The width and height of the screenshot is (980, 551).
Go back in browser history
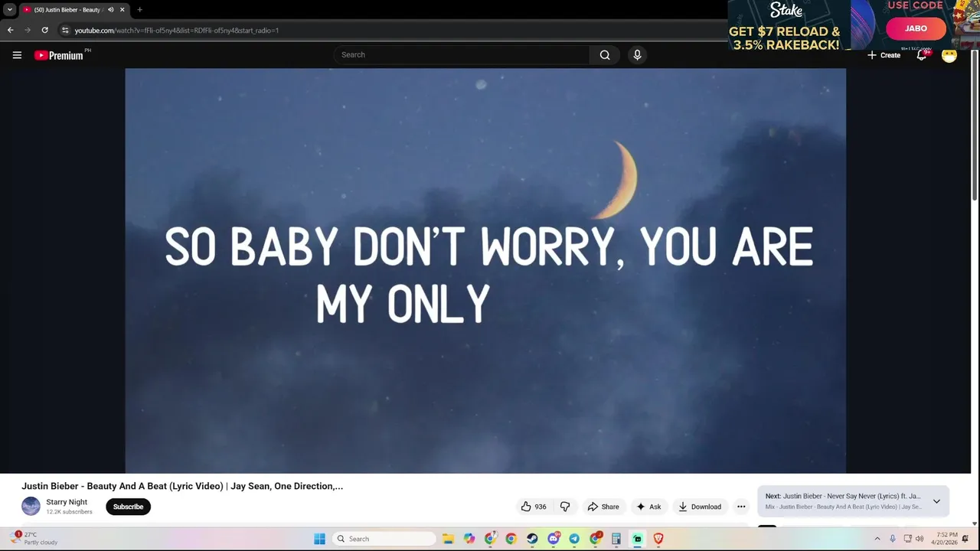(11, 30)
